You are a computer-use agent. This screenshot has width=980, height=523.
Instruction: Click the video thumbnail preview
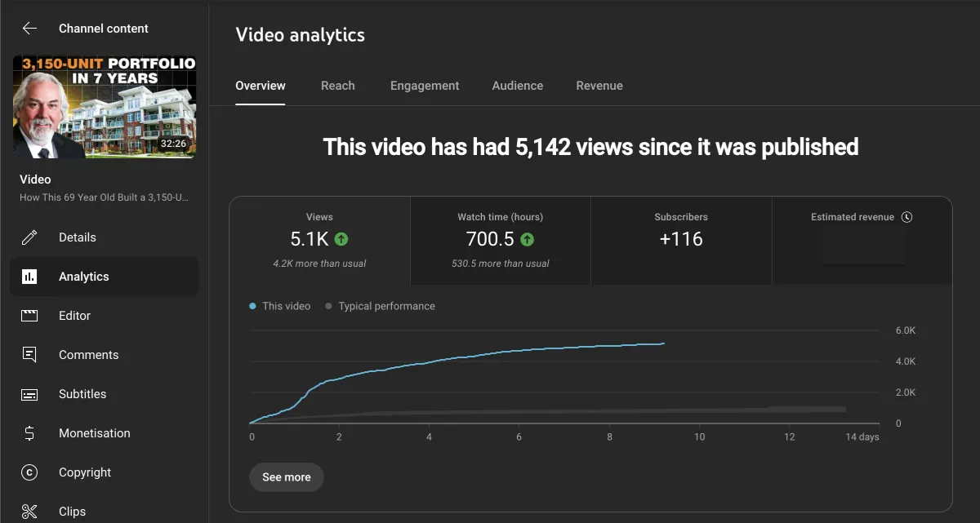pos(105,107)
